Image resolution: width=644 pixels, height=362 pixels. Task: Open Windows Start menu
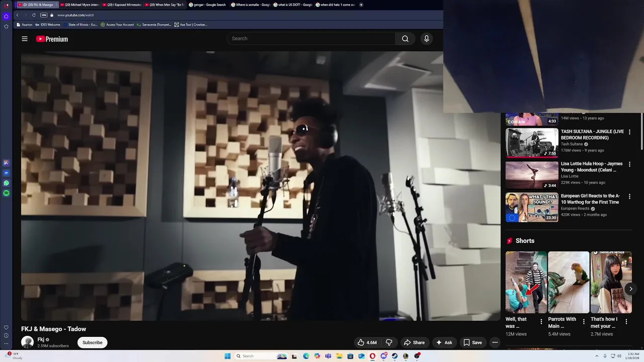point(227,356)
